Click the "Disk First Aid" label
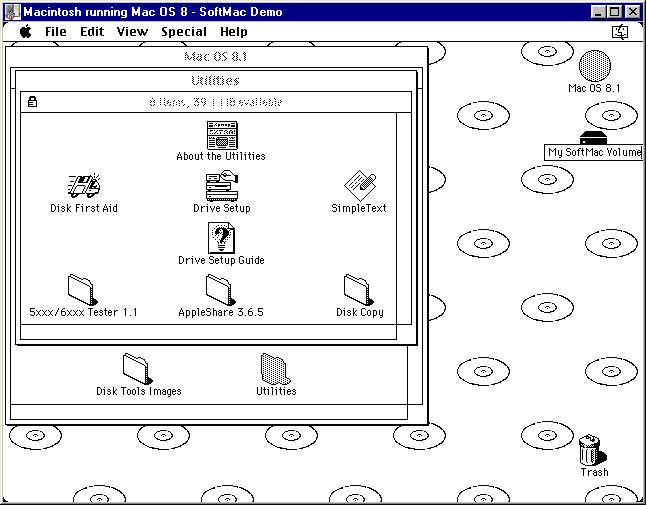The width and height of the screenshot is (646, 505). (84, 208)
